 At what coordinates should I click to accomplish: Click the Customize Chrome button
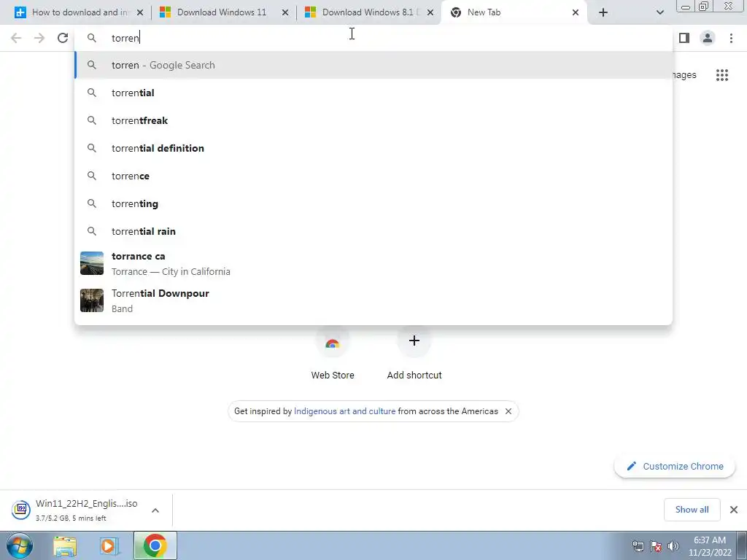[x=675, y=466]
